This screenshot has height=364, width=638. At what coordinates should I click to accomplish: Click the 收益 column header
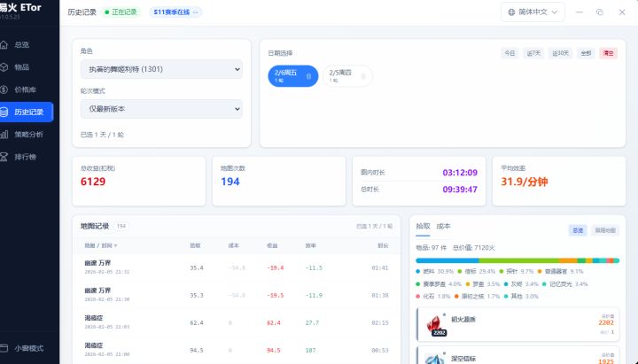(x=272, y=245)
